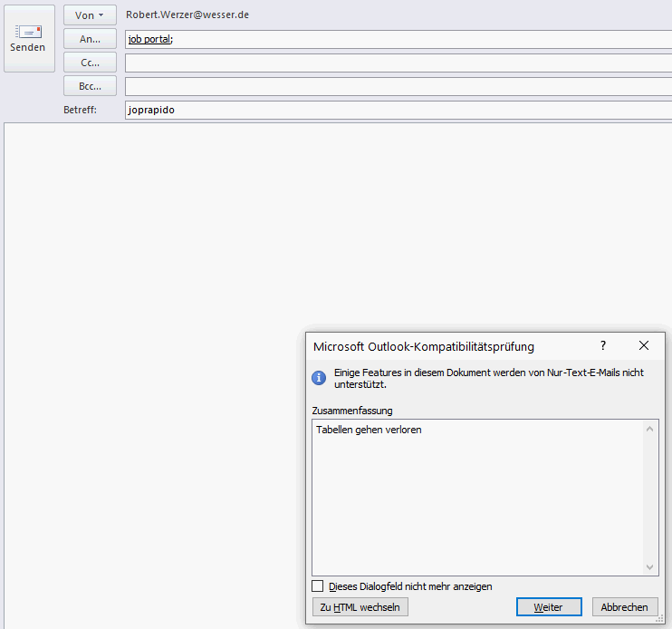Click the An... recipients button

click(x=90, y=39)
